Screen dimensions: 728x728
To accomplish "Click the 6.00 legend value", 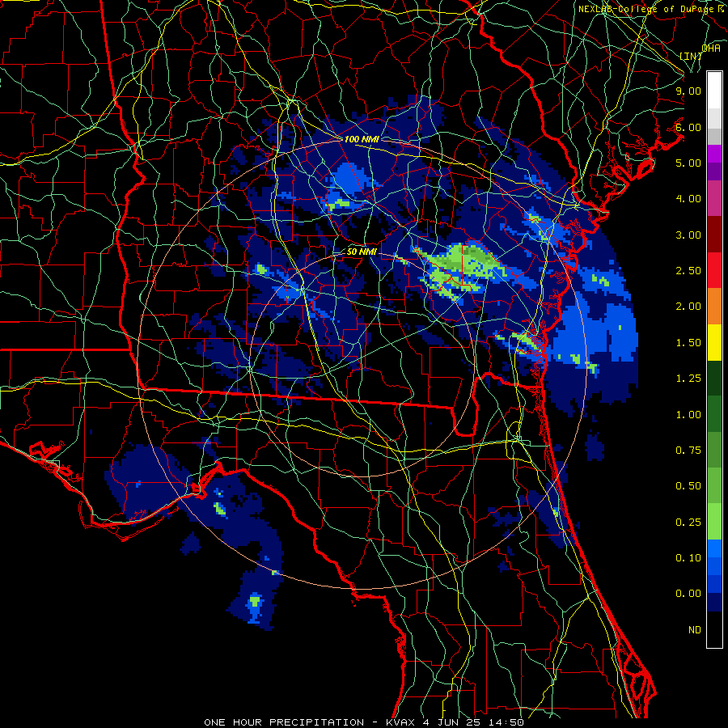I will [688, 127].
